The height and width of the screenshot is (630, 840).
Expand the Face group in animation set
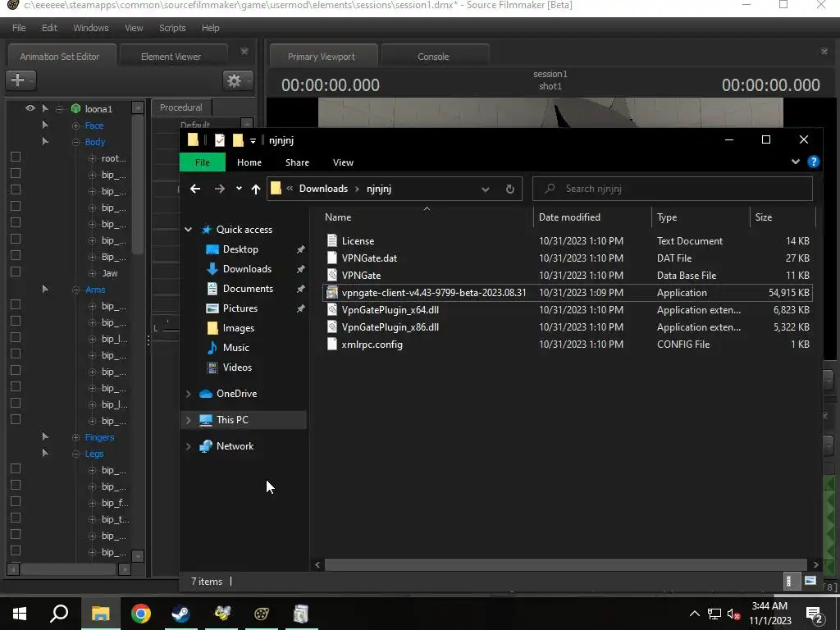(x=75, y=126)
